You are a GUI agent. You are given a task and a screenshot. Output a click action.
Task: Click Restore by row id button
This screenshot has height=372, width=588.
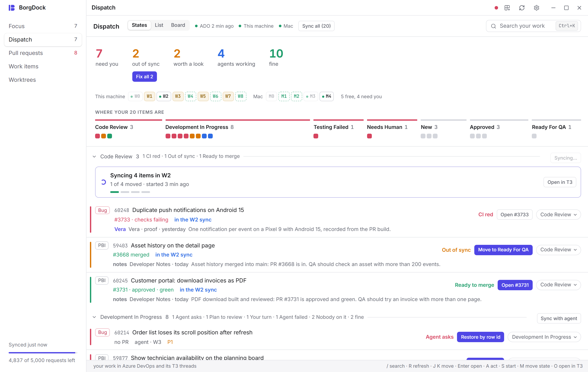(x=480, y=337)
